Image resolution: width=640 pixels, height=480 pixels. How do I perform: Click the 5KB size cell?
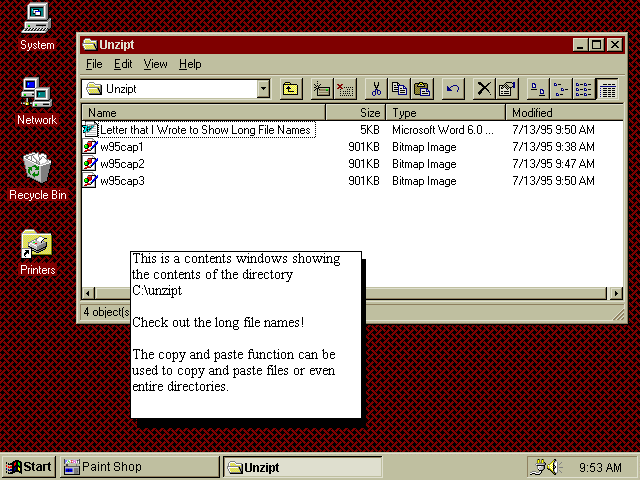(x=370, y=130)
